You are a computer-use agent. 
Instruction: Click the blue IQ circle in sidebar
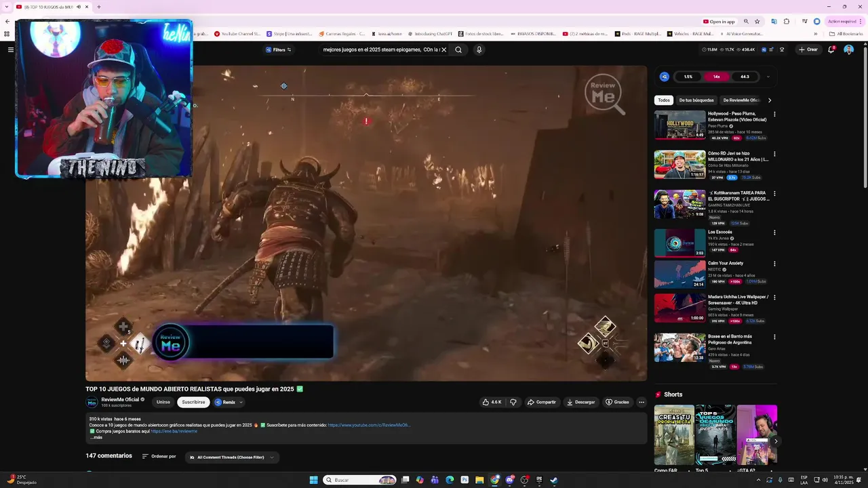(x=664, y=77)
